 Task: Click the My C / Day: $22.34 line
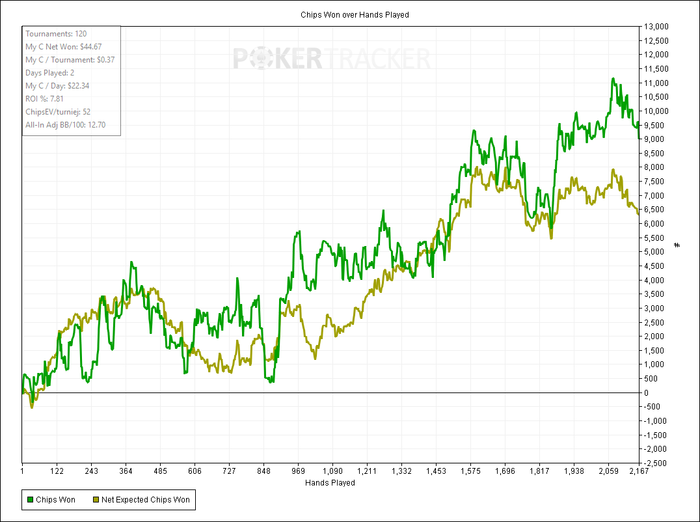[57, 86]
